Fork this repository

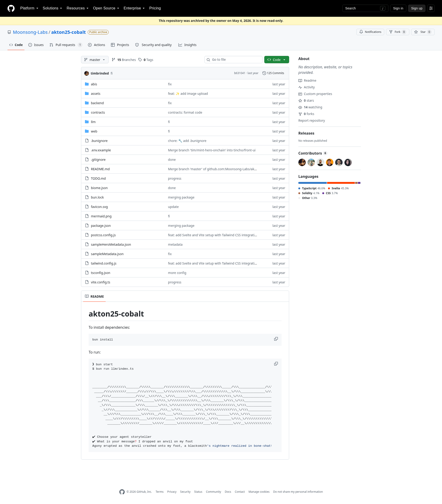pos(397,32)
